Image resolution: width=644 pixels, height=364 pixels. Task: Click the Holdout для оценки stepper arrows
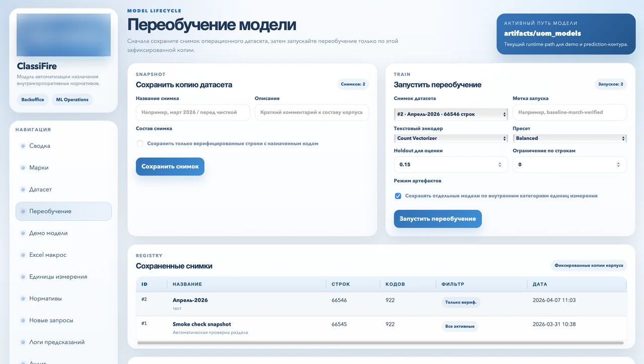coord(500,164)
